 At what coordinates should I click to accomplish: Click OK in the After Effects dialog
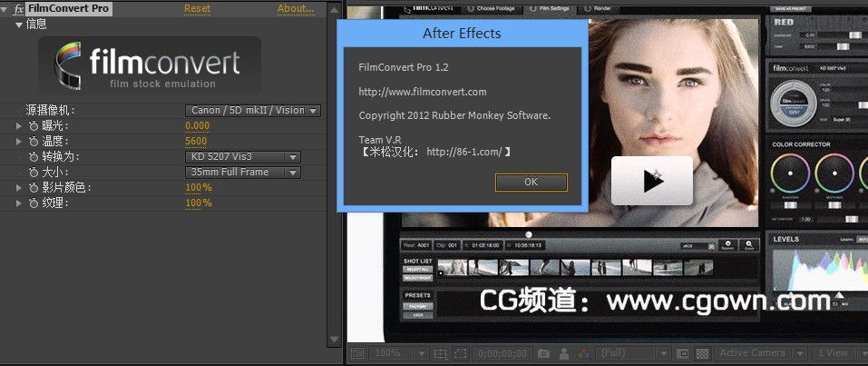[531, 182]
